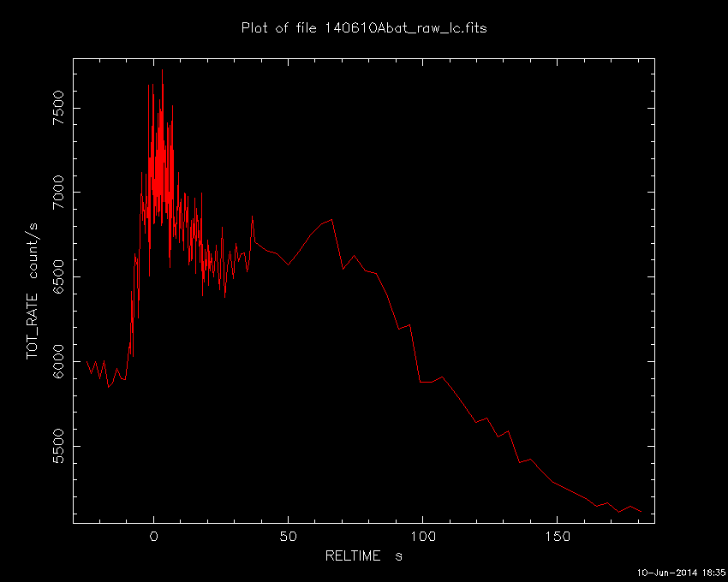Click the y-axis tick label '6000'
The height and width of the screenshot is (582, 728).
(58, 361)
